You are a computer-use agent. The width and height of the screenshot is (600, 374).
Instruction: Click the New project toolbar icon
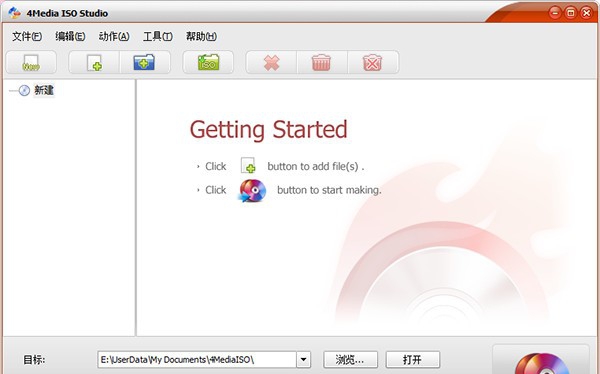pyautogui.click(x=31, y=62)
